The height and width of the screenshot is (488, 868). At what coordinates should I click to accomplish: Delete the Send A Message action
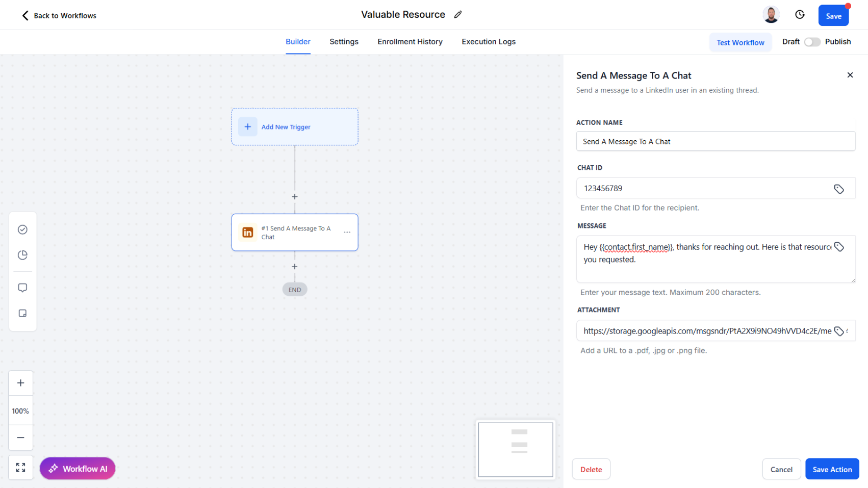click(x=591, y=469)
